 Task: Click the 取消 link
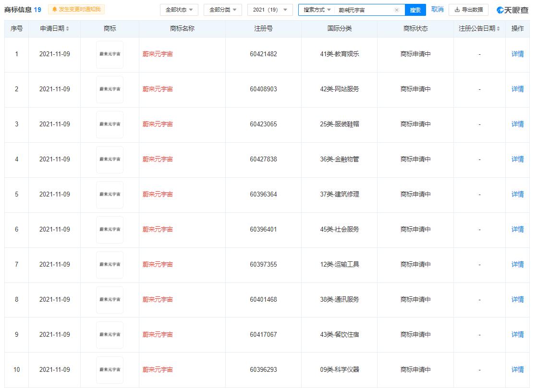437,9
